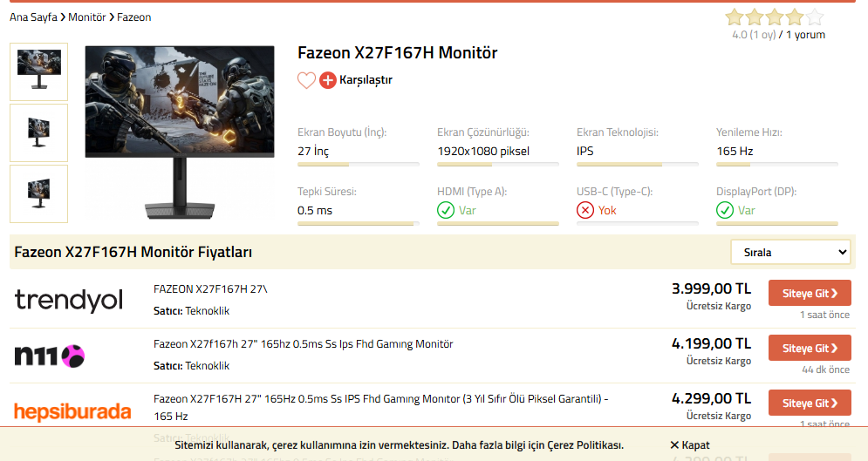Click the fifth empty rating star
Image resolution: width=868 pixels, height=461 pixels.
point(814,17)
